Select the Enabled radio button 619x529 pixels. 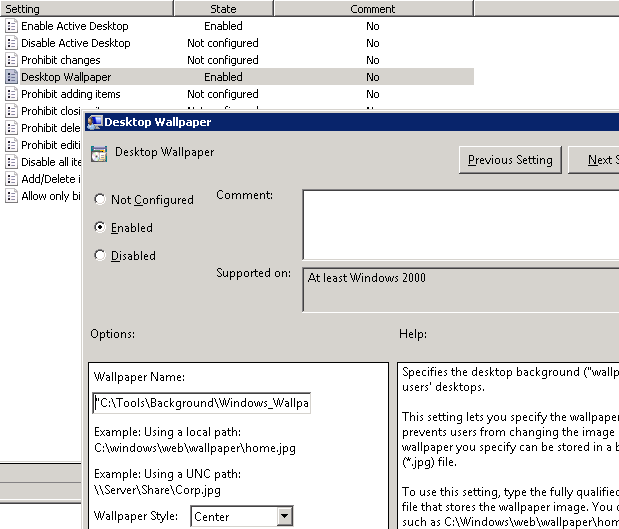coord(100,228)
